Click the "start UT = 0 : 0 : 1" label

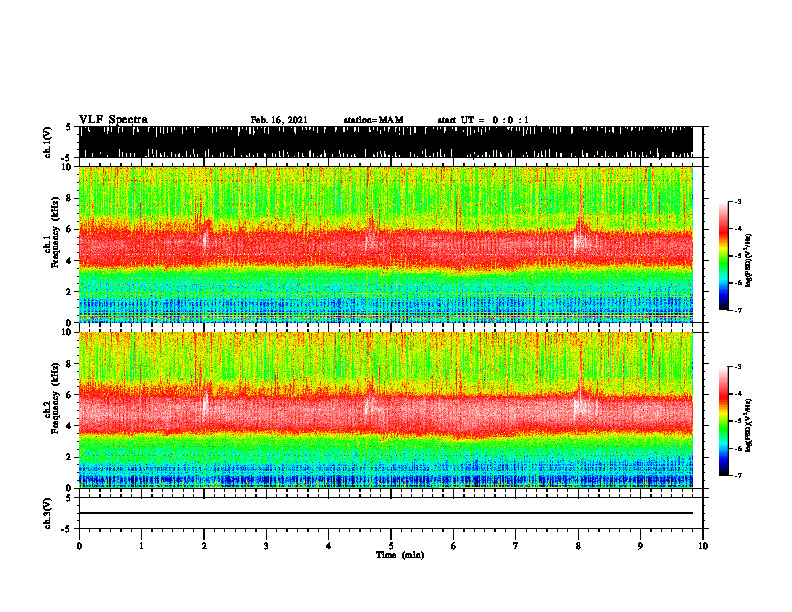(x=483, y=120)
